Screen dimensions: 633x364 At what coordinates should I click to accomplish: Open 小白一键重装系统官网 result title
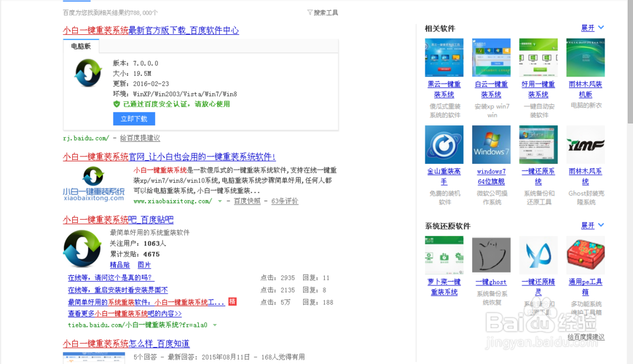[169, 156]
